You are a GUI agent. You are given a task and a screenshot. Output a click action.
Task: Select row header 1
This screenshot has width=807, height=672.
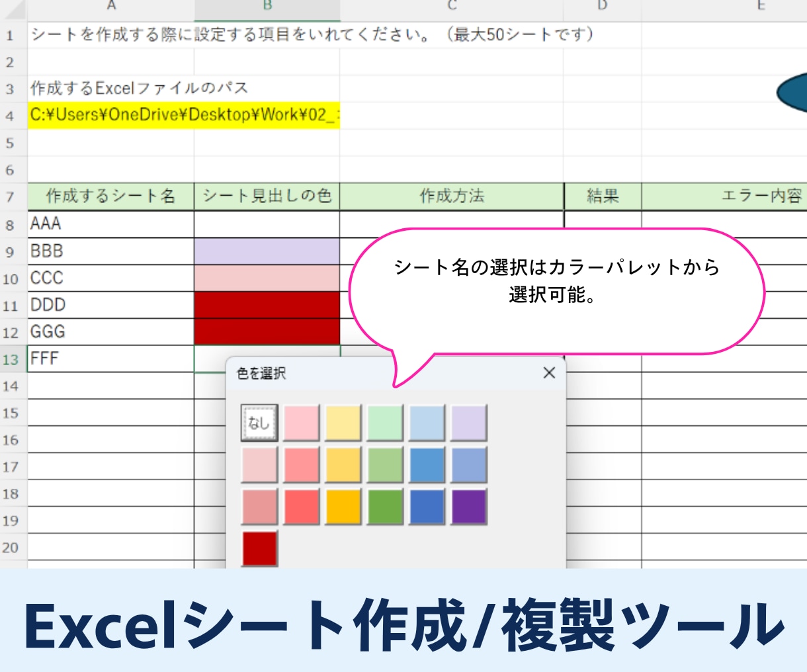(13, 35)
